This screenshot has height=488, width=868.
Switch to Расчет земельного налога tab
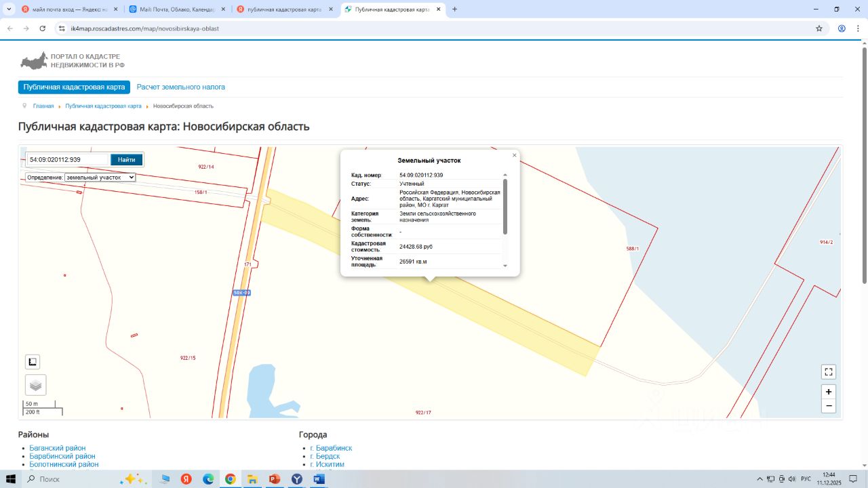[181, 87]
